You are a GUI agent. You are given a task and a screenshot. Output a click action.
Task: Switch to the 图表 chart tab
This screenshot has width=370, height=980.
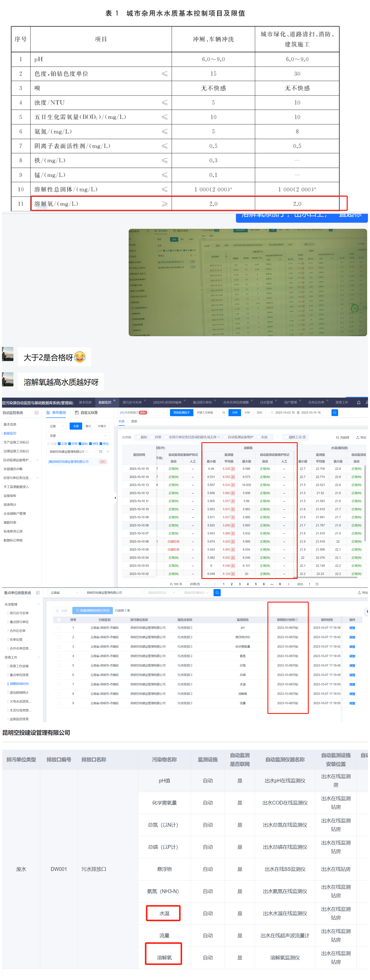point(134,422)
